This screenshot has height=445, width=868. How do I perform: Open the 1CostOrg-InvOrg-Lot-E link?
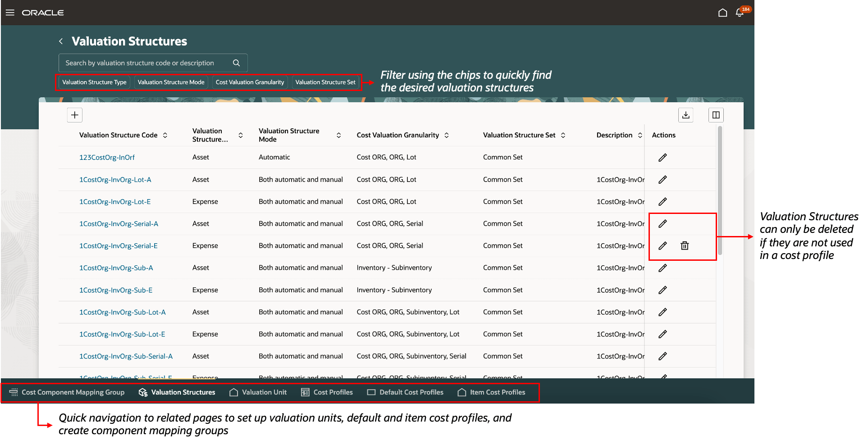click(x=115, y=202)
